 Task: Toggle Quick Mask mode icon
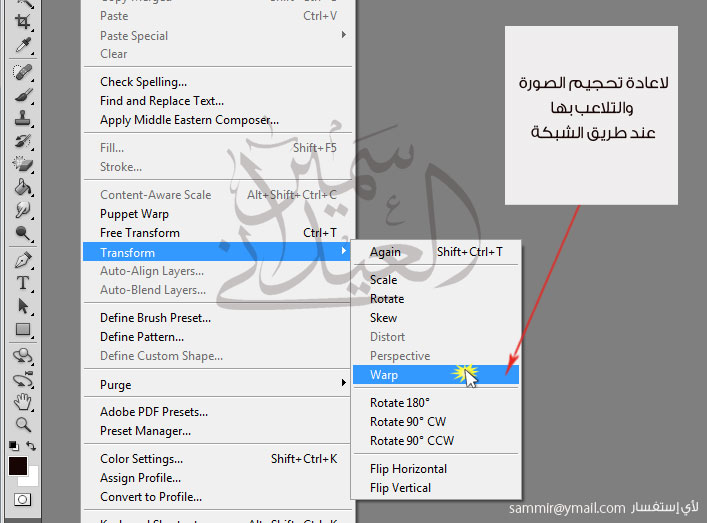tap(22, 500)
